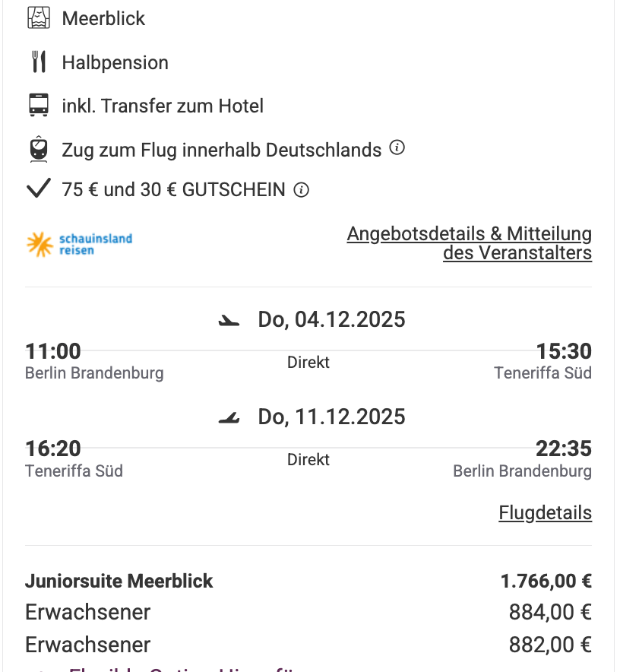The width and height of the screenshot is (620, 672).
Task: Open info icon next to GUTSCHEIN
Action: tap(301, 190)
